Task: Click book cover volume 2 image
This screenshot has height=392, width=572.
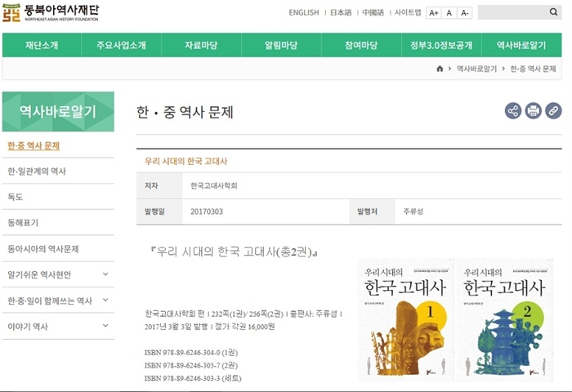Action: pos(504,320)
